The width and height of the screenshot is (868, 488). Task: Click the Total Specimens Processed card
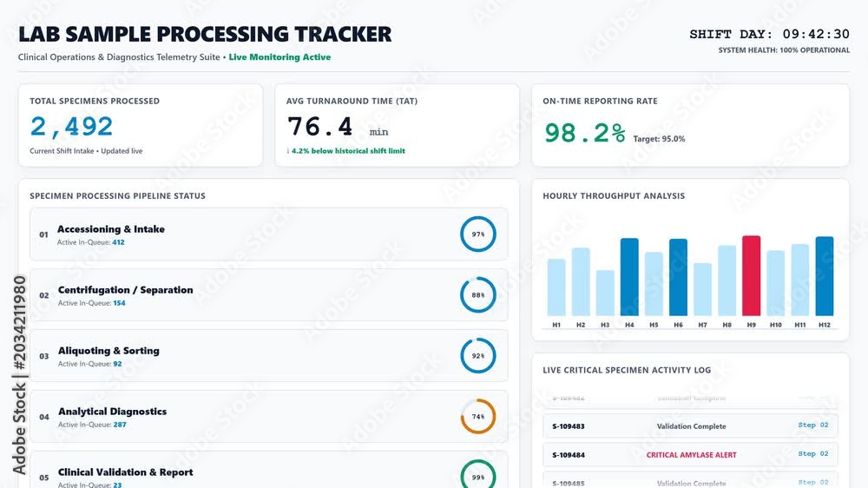tap(141, 125)
